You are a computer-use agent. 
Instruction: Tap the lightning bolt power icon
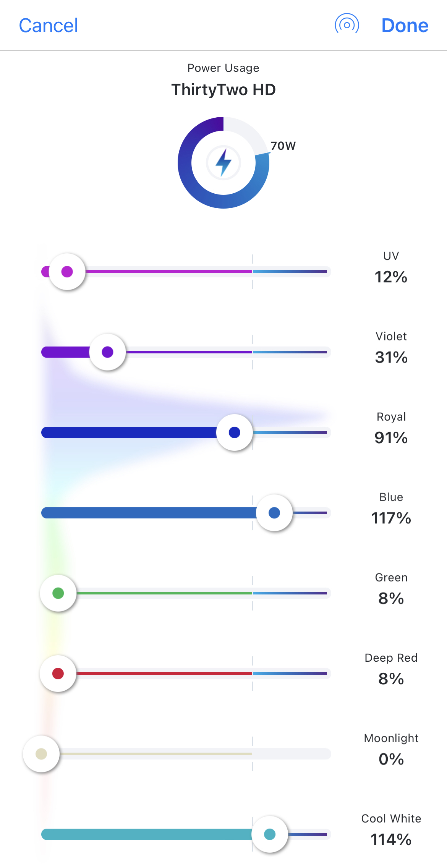[x=223, y=163]
